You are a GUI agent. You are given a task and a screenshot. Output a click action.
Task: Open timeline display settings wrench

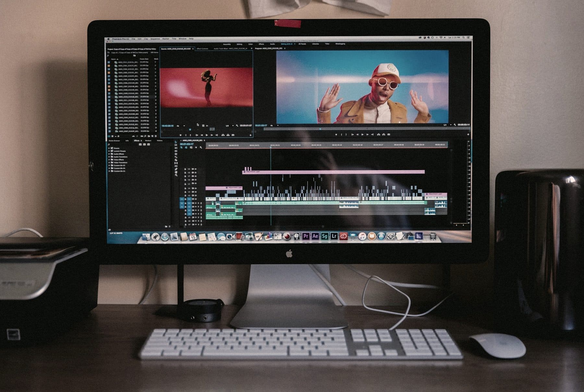(x=201, y=147)
